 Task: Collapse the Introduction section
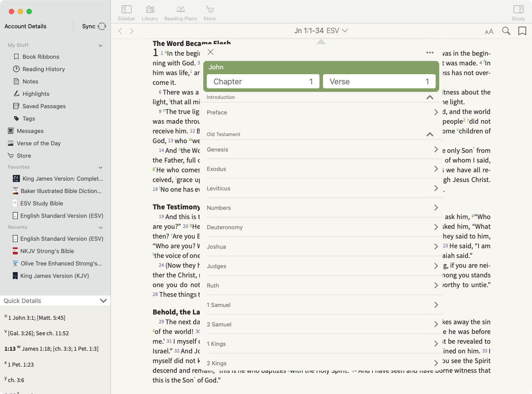(429, 97)
